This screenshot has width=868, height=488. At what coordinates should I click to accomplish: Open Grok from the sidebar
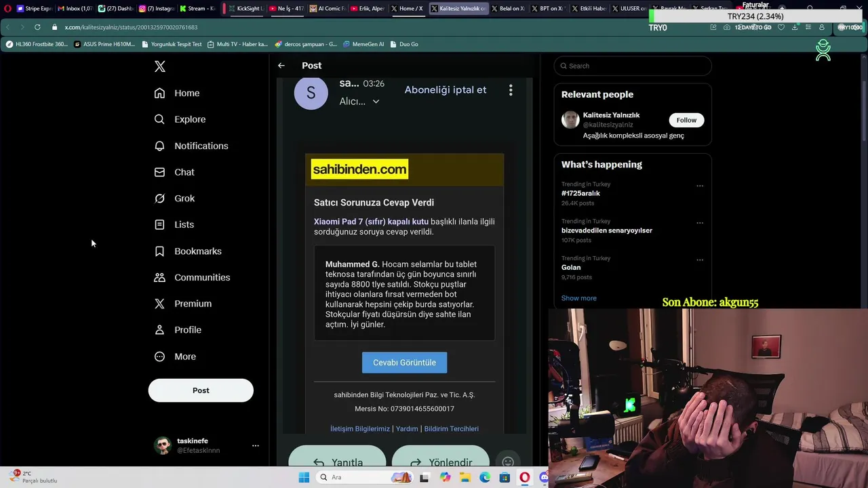pyautogui.click(x=174, y=199)
